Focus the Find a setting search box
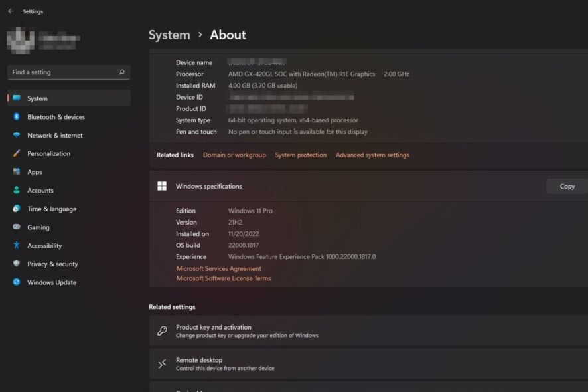The height and width of the screenshot is (392, 588). tap(68, 72)
